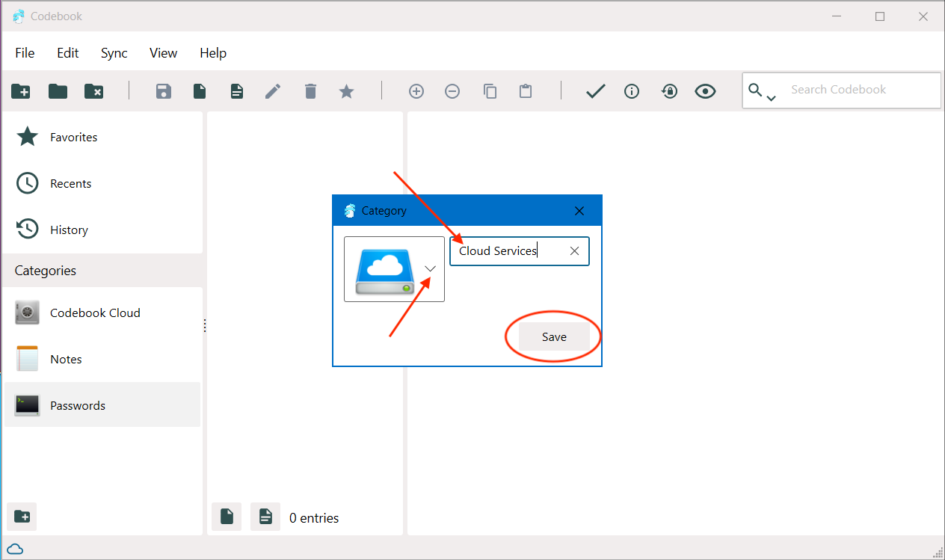The image size is (945, 560).
Task: Click the 0 entries count text
Action: point(314,517)
